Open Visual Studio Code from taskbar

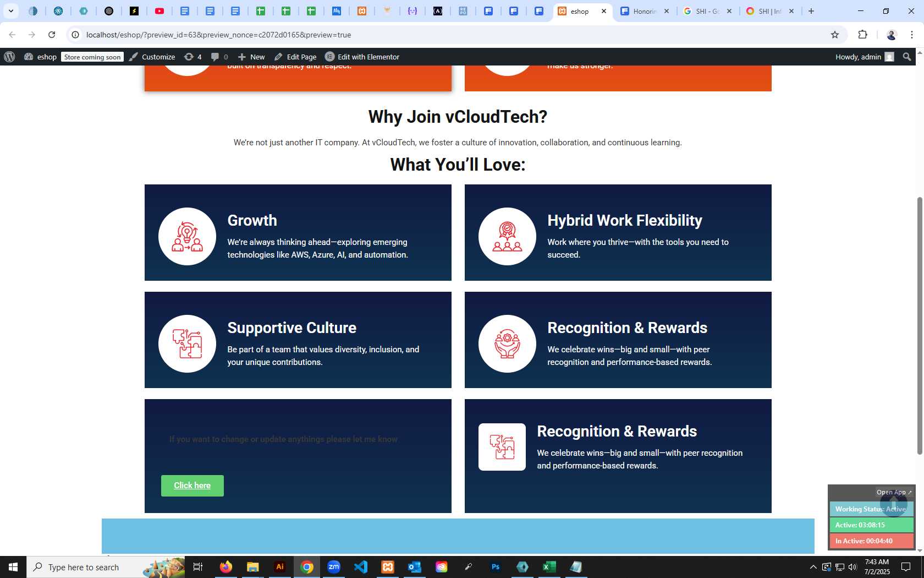[x=361, y=567]
